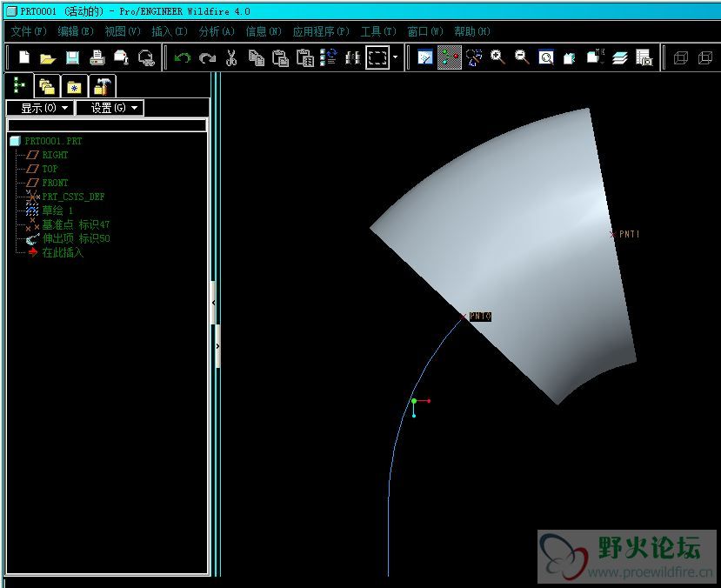Select the TOP datum plane

click(50, 169)
